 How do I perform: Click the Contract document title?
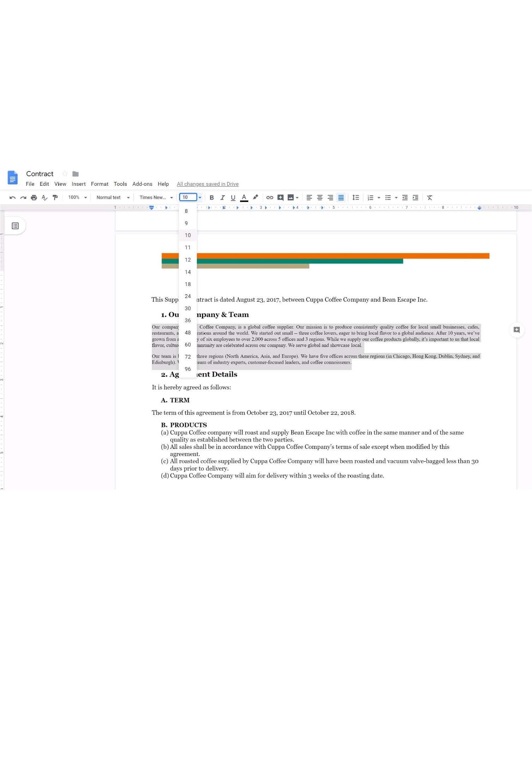tap(40, 173)
